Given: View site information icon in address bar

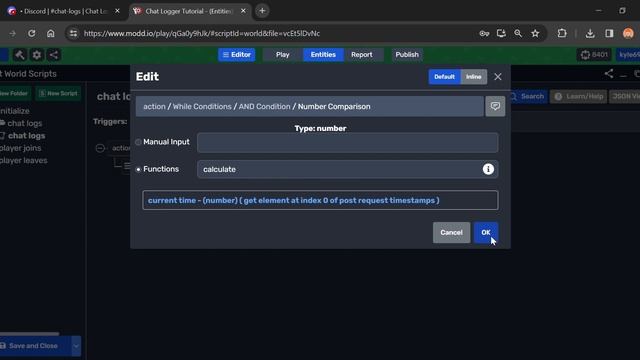Looking at the screenshot, I should coord(73,33).
